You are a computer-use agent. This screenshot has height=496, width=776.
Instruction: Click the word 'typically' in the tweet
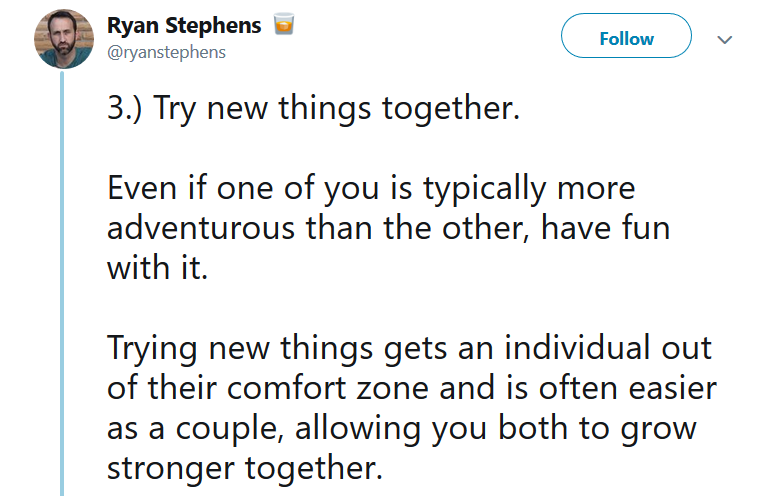click(485, 190)
